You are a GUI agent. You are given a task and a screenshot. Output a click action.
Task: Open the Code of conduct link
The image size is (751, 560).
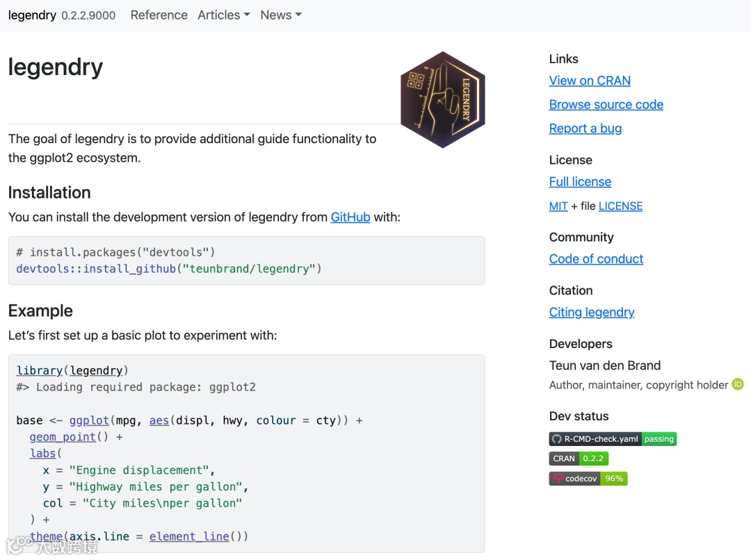click(x=596, y=259)
